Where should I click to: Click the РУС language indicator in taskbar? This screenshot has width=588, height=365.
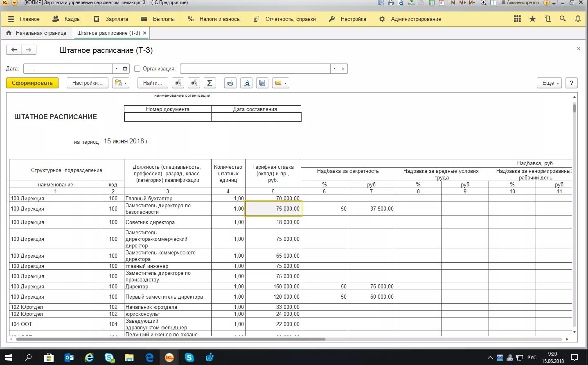click(532, 357)
